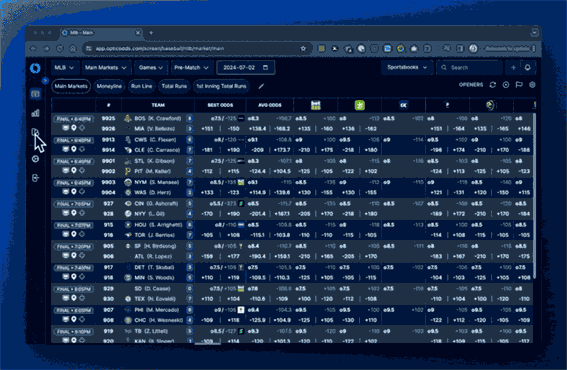
Task: Open the Games dropdown
Action: pos(150,68)
